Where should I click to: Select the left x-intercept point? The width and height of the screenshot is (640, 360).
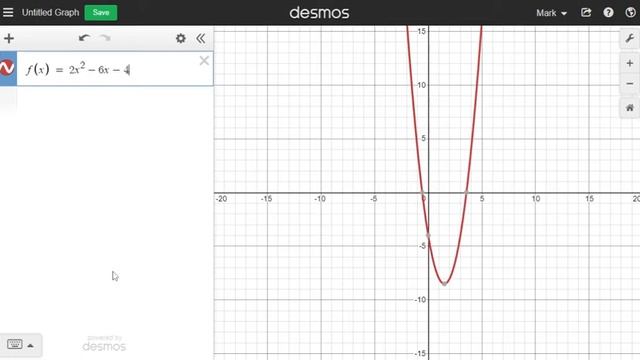[x=422, y=192]
